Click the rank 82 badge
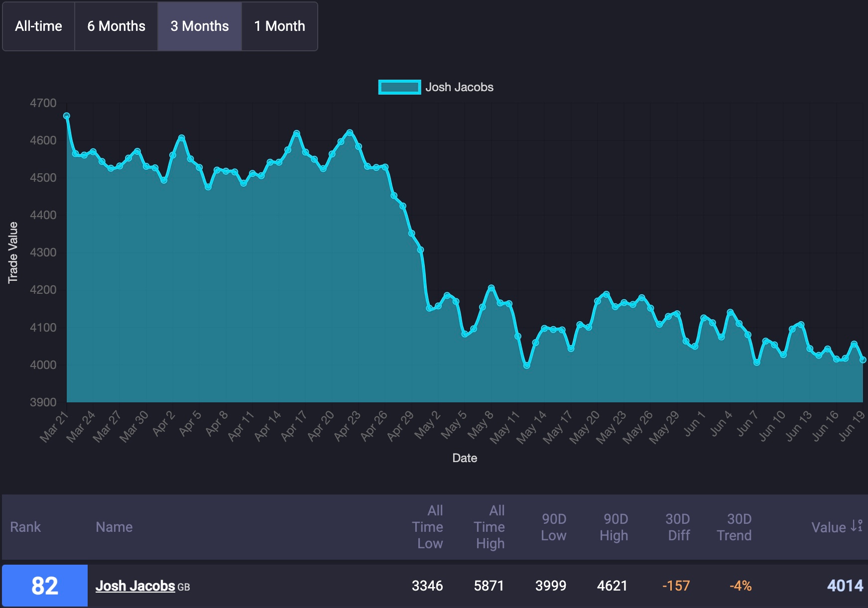Screen dimensions: 868x608 (x=45, y=586)
